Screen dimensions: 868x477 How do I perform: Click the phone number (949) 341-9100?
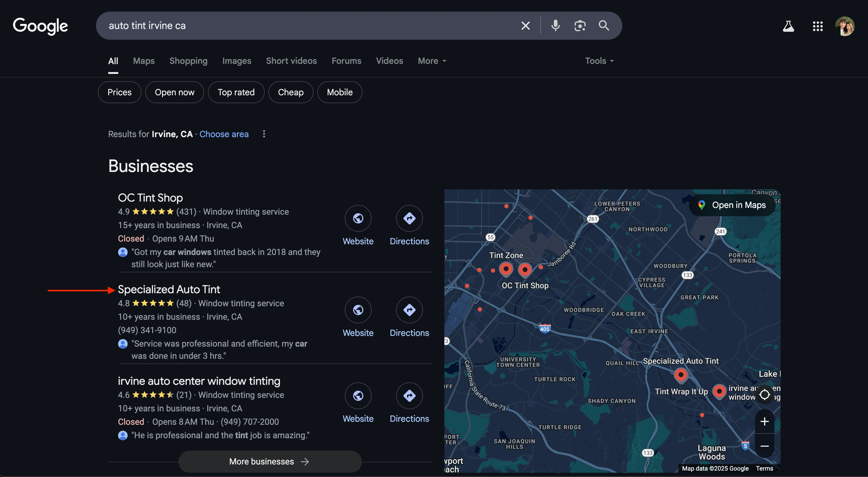pos(147,330)
